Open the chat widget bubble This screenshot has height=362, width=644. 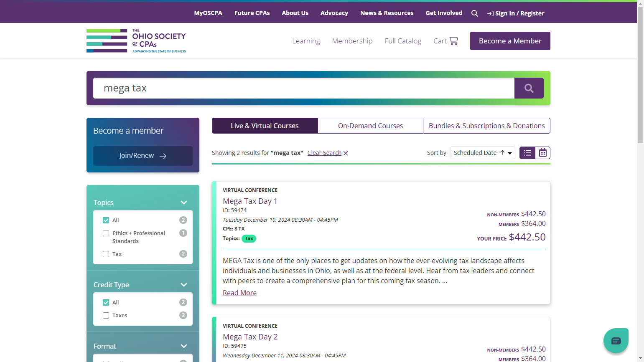point(616,341)
